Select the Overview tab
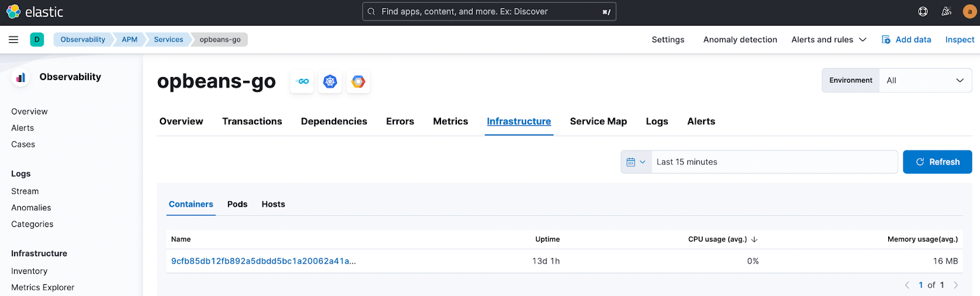This screenshot has height=296, width=980. 181,122
